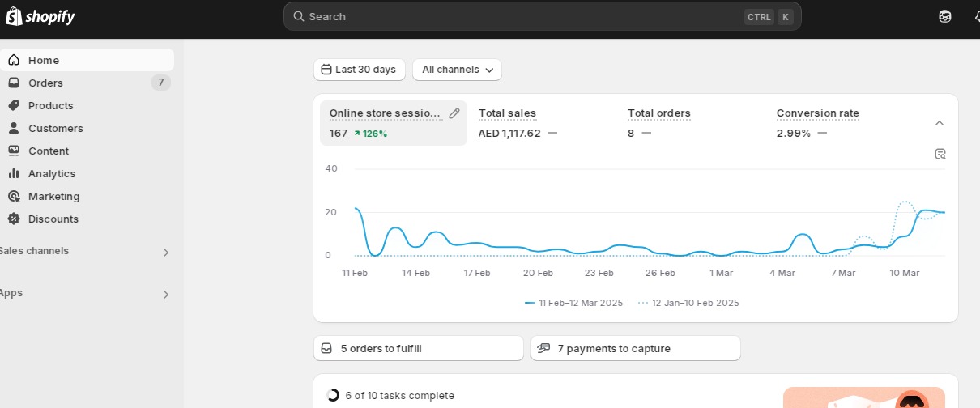Open the All channels dropdown
This screenshot has width=980, height=408.
coord(457,70)
